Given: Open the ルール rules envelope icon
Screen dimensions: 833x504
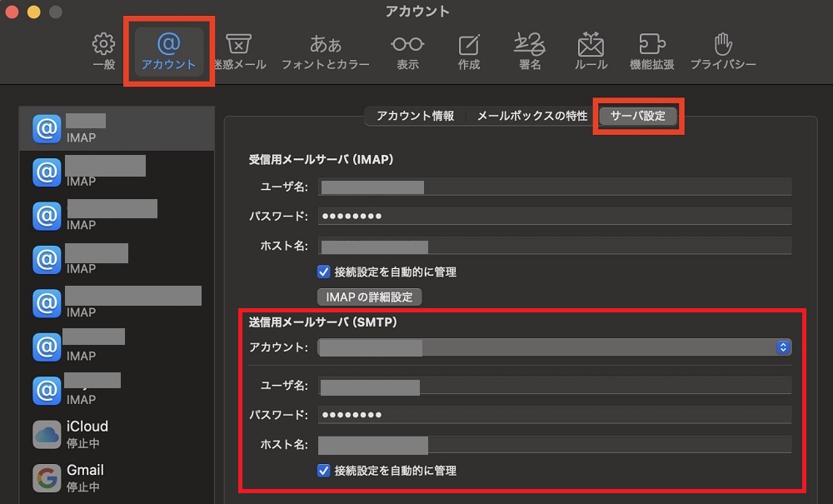Looking at the screenshot, I should [591, 50].
